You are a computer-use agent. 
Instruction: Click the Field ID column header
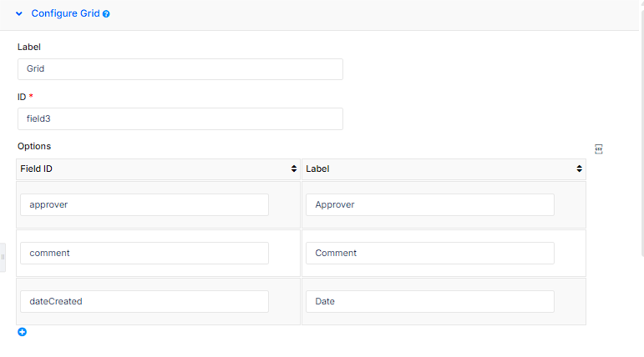[x=158, y=169]
